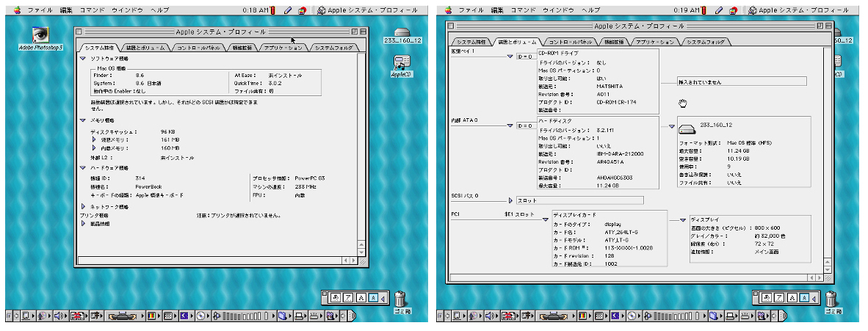Image resolution: width=868 pixels, height=331 pixels.
Task: Open the コマンド menu in left screenshot
Action: click(x=93, y=10)
